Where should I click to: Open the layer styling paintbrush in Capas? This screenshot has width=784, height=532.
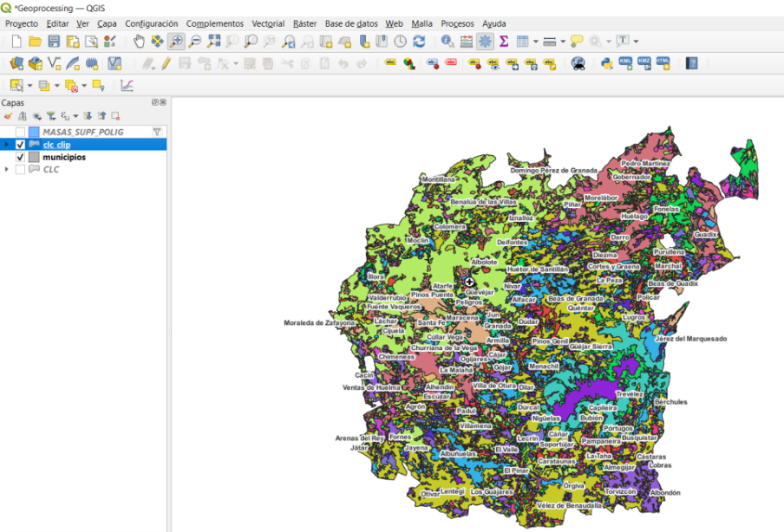(8, 115)
